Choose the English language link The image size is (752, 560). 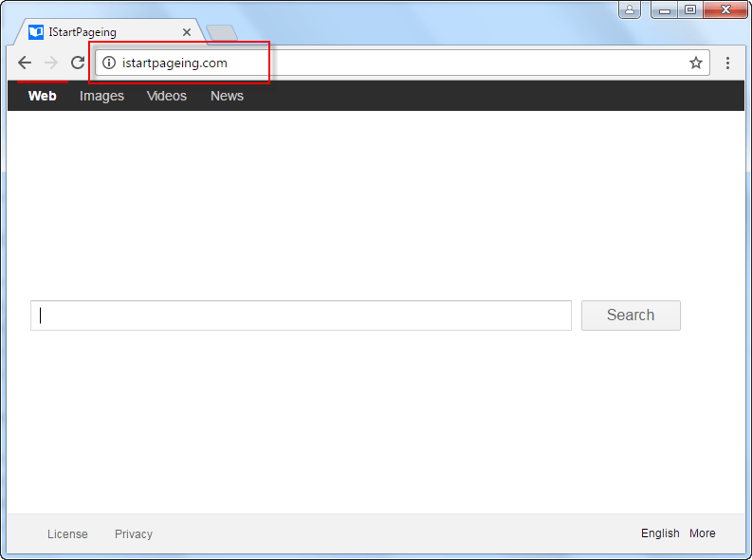[x=660, y=533]
